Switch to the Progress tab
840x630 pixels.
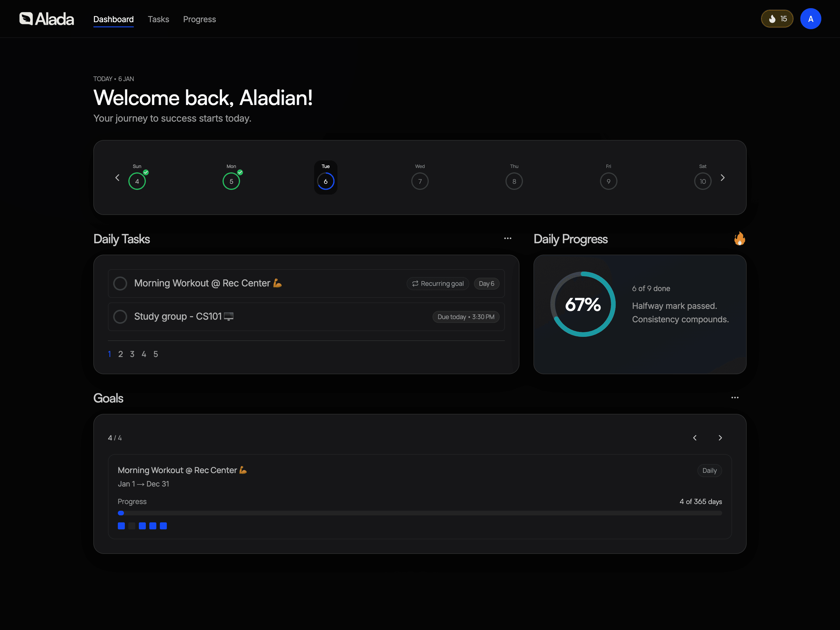coord(199,19)
